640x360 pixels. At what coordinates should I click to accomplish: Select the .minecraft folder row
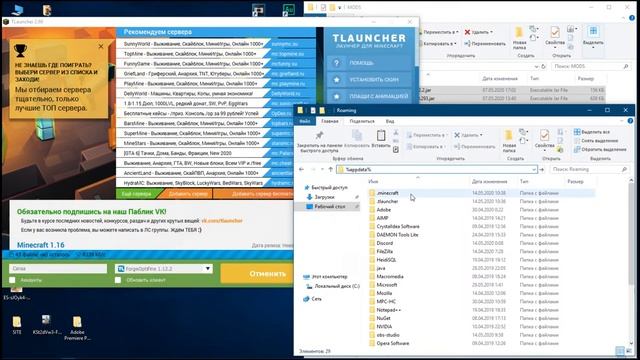point(481,193)
